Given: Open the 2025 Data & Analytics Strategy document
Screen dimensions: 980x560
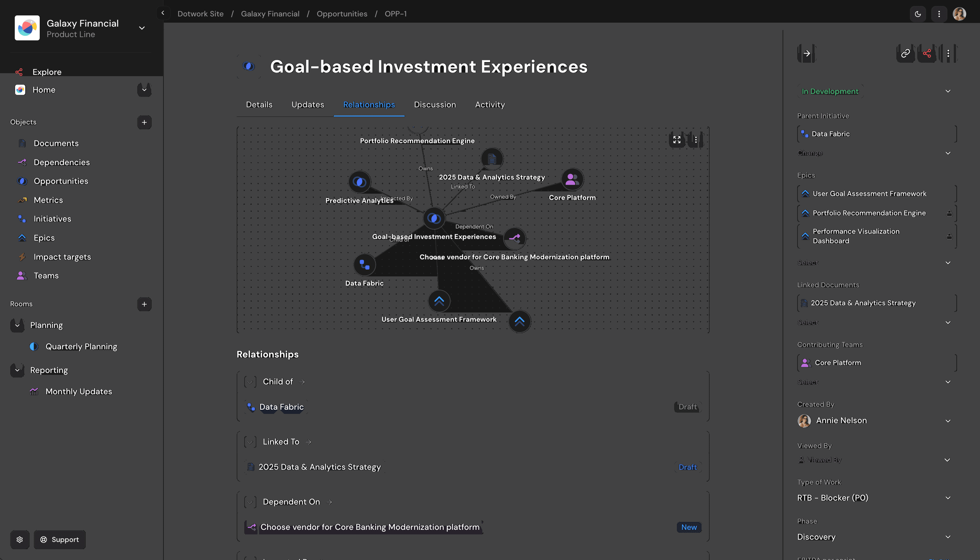Looking at the screenshot, I should (x=319, y=466).
